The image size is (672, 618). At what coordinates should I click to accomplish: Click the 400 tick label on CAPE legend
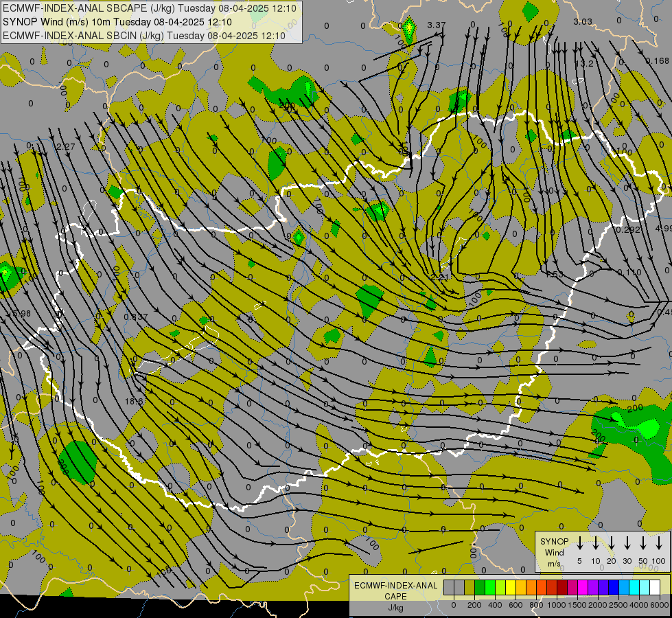[x=495, y=605]
